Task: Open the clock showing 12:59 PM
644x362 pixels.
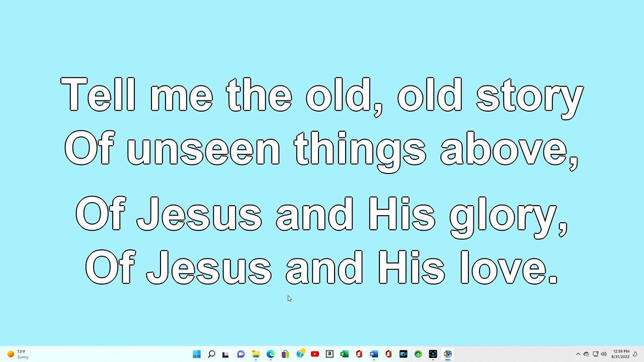Action: click(621, 354)
